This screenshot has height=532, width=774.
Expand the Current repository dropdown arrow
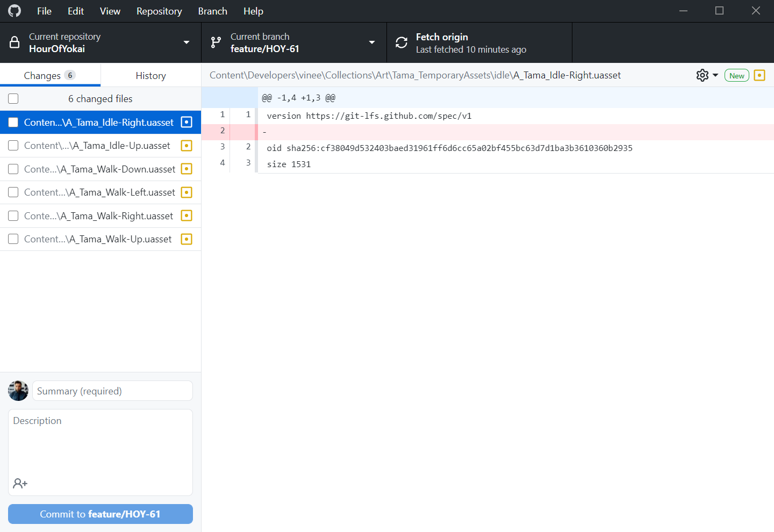pyautogui.click(x=187, y=42)
